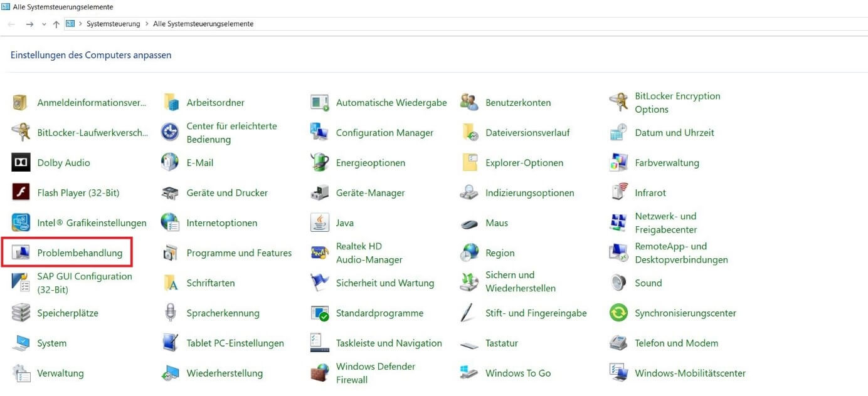Click the Problembehandlung icon
868x396 pixels.
tap(21, 253)
